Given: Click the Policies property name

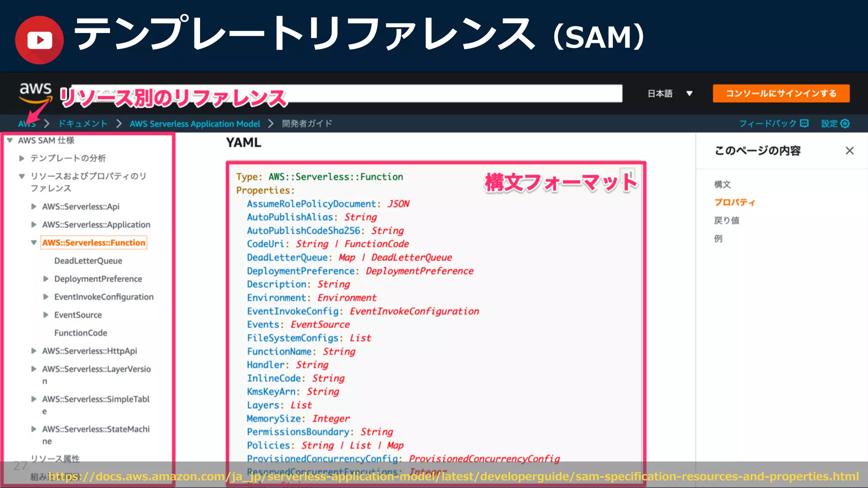Looking at the screenshot, I should [x=269, y=446].
